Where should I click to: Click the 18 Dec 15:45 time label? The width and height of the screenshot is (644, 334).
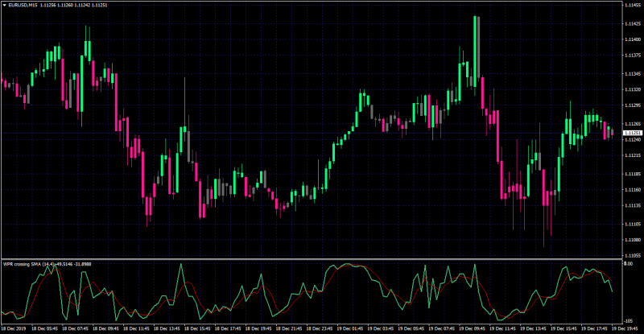tap(197, 328)
